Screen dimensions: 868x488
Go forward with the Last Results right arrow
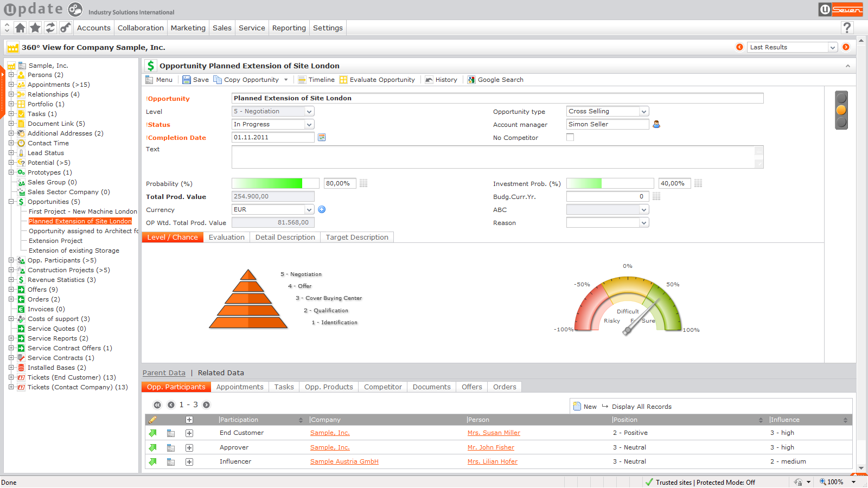846,47
